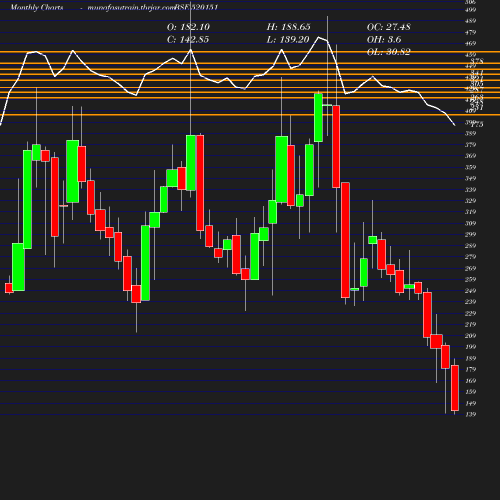Click the 249 price axis label

(x=470, y=291)
